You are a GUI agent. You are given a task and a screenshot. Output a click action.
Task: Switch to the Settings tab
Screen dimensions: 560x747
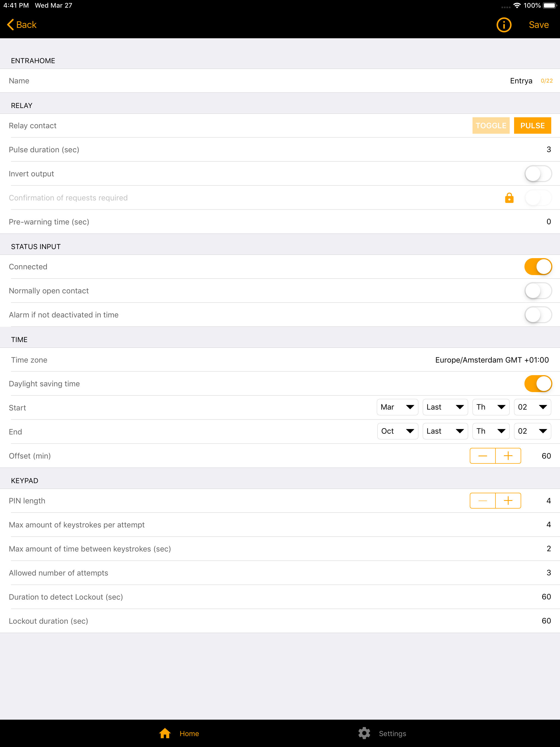tap(392, 734)
